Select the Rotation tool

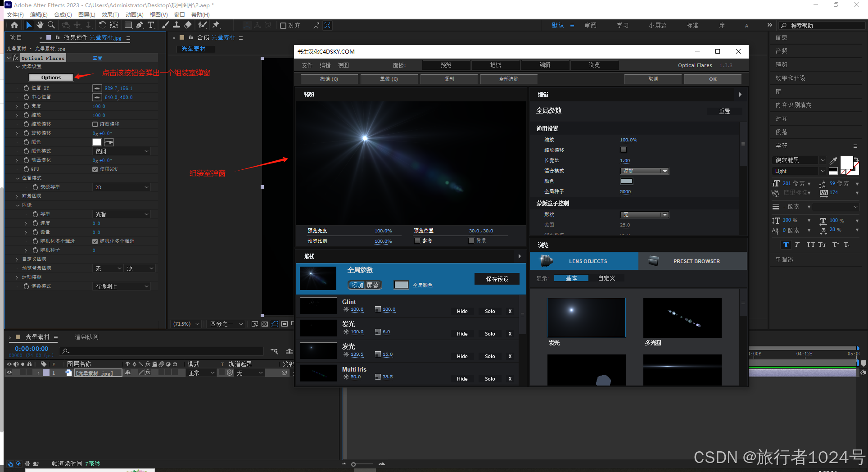point(103,25)
